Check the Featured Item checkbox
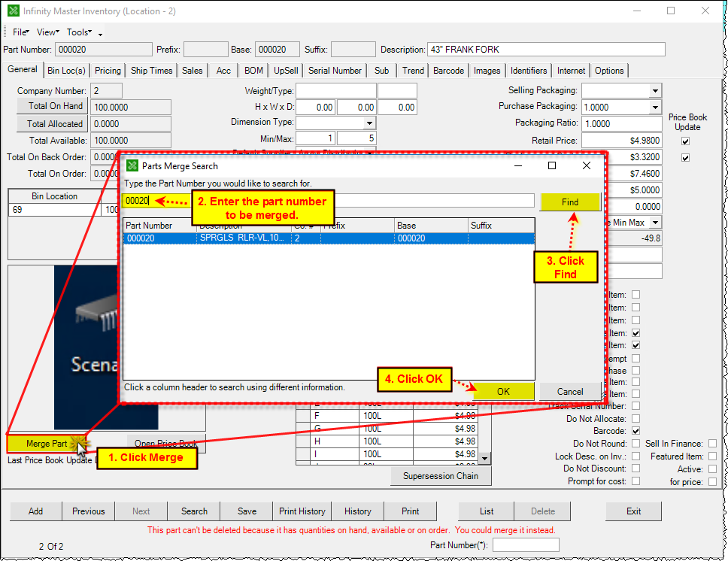 (x=712, y=456)
